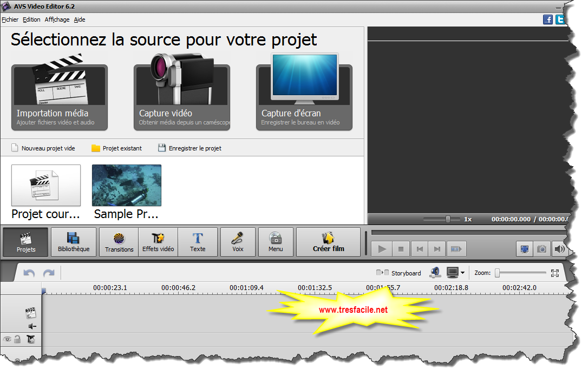Screen dimensions: 588x375
Task: Adjust the playback speed slider
Action: pyautogui.click(x=448, y=219)
